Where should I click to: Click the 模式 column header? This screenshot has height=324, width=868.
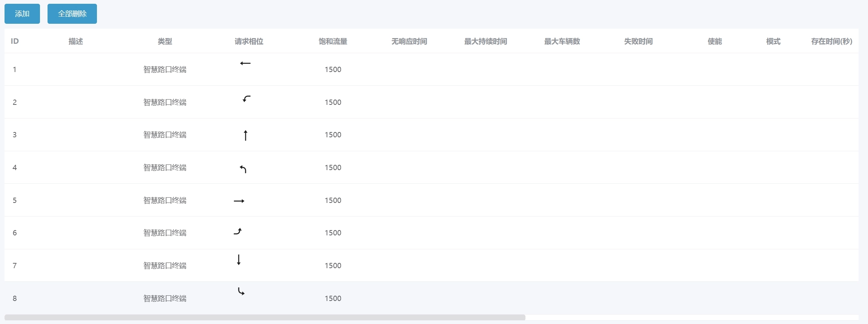tap(773, 41)
